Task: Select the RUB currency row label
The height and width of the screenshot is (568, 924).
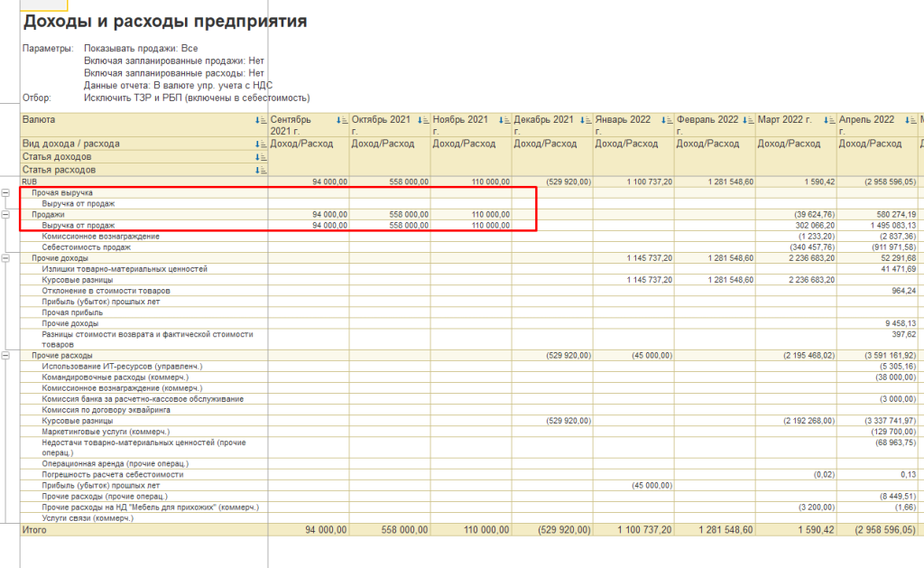Action: point(30,182)
